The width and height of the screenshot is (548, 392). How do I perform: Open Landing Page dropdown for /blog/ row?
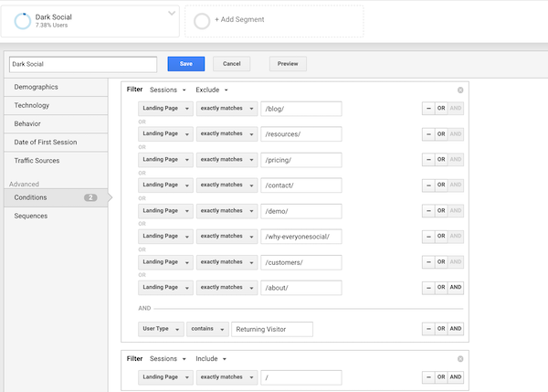point(165,109)
